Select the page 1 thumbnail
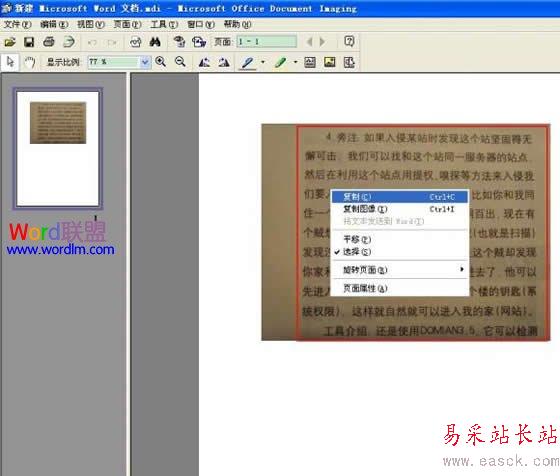This screenshot has width=560, height=476. (58, 149)
